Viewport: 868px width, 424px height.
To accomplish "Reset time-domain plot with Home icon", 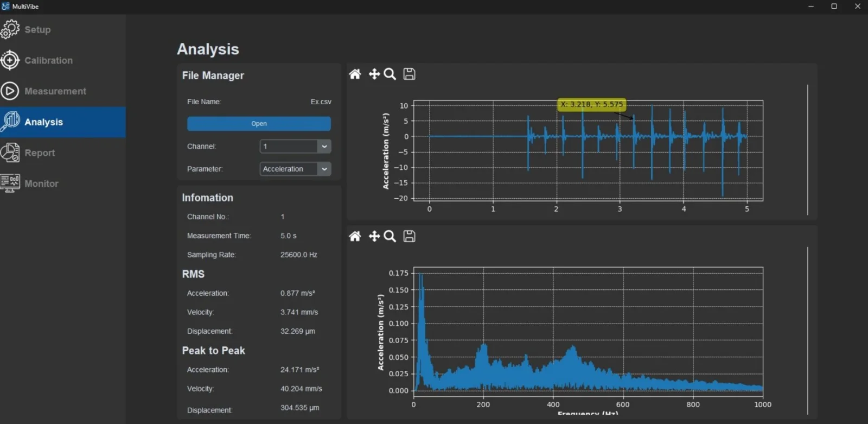I will (355, 74).
